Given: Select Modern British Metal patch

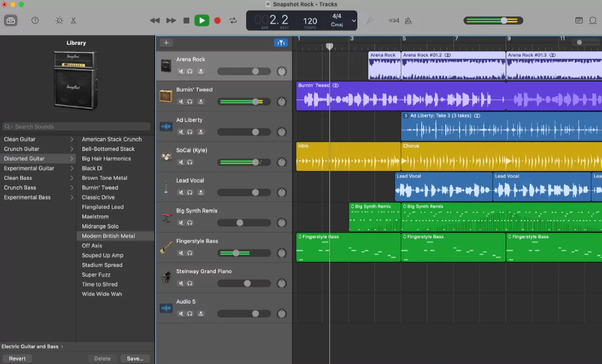Looking at the screenshot, I should pos(108,236).
